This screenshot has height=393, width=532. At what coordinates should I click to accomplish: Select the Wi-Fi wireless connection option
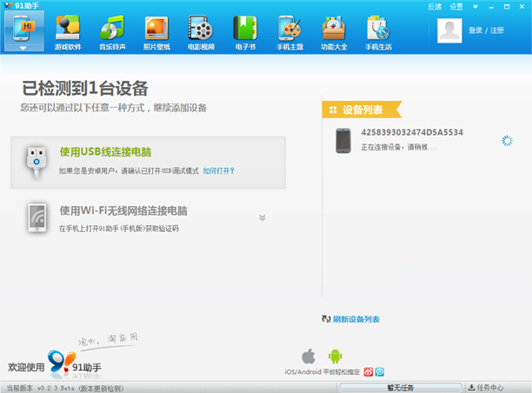coord(149,218)
